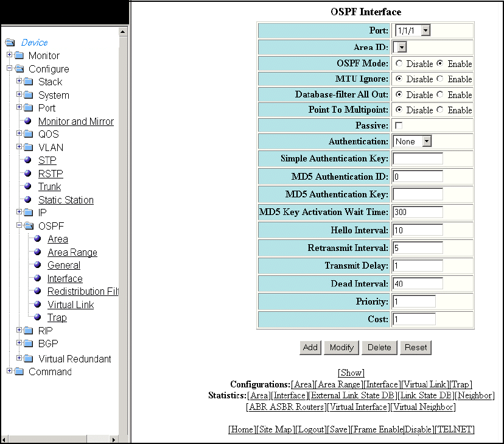Open the Authentication dropdown set to None
Viewport: 504px width, 444px height.
pos(412,141)
